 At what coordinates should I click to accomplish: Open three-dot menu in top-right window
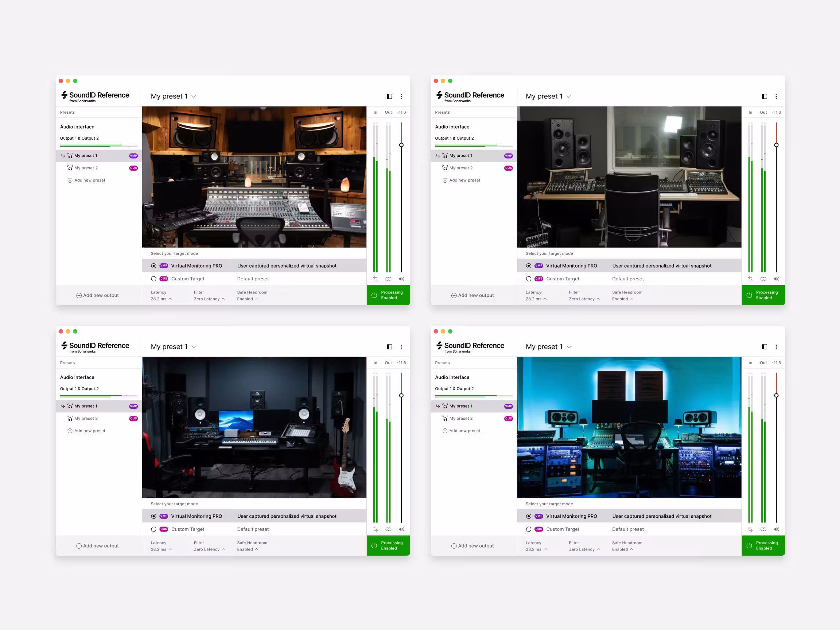pyautogui.click(x=776, y=97)
